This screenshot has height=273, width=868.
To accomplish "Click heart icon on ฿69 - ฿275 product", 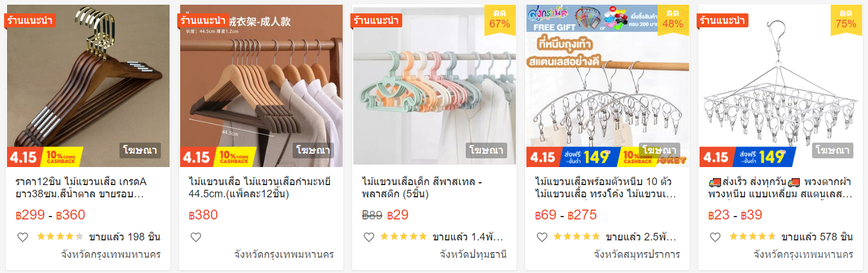I will click(x=542, y=237).
